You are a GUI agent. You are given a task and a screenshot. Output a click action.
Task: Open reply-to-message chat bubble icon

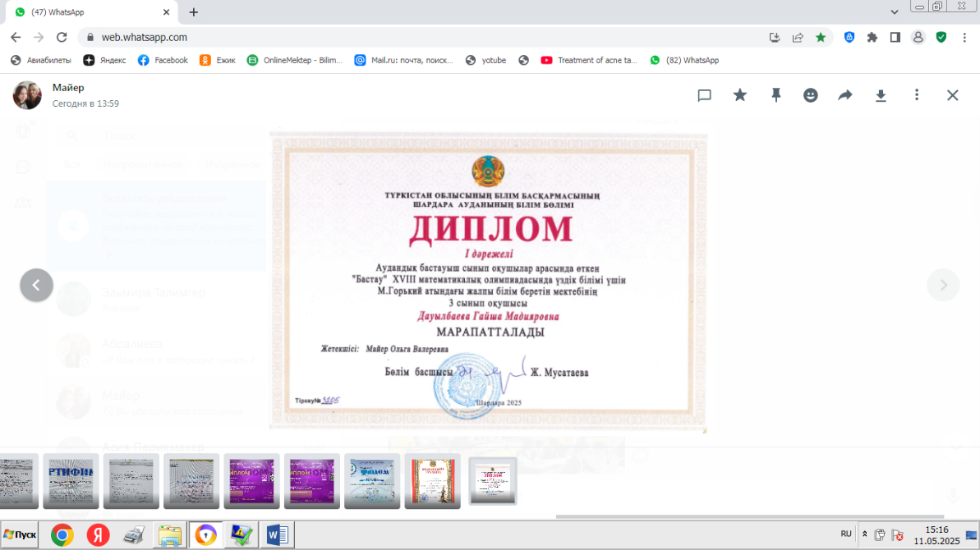tap(704, 95)
